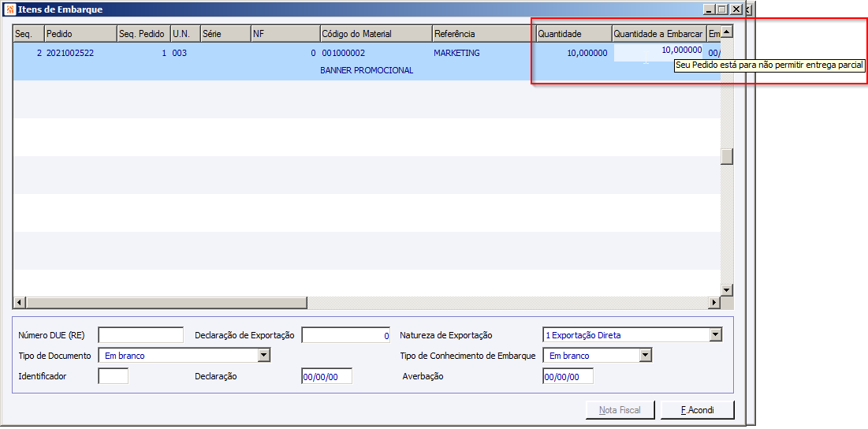This screenshot has width=868, height=429.
Task: Minimize the Itens de Embarque window
Action: [709, 9]
